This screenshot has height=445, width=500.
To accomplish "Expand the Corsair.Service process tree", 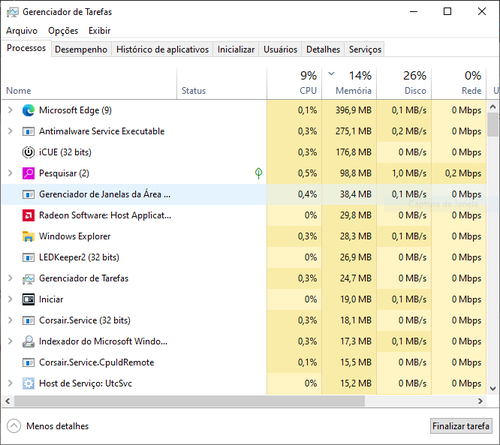I will pos(10,320).
